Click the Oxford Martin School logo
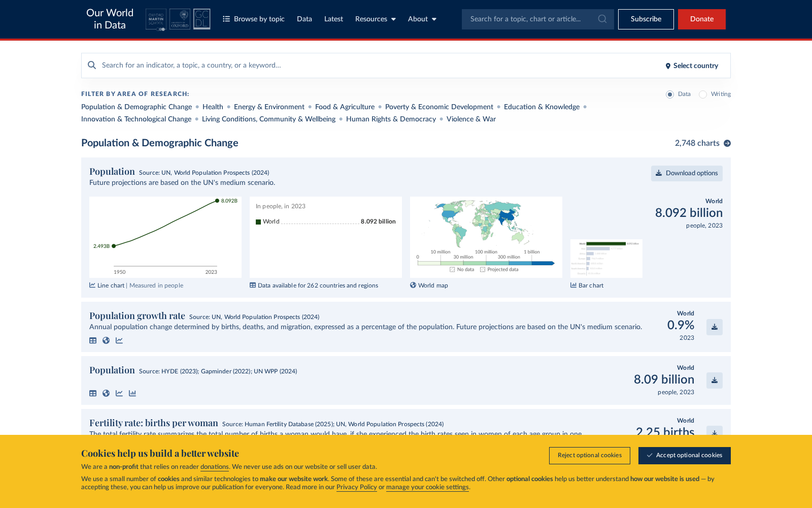The height and width of the screenshot is (508, 812). [x=156, y=19]
